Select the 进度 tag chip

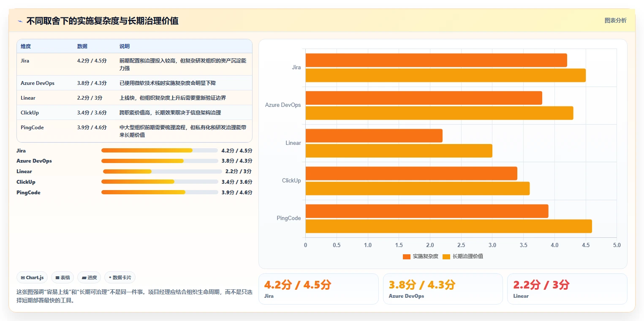click(x=89, y=277)
